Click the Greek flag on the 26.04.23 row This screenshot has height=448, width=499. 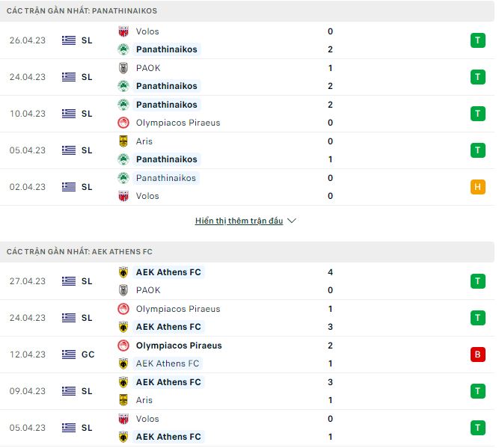(x=69, y=40)
